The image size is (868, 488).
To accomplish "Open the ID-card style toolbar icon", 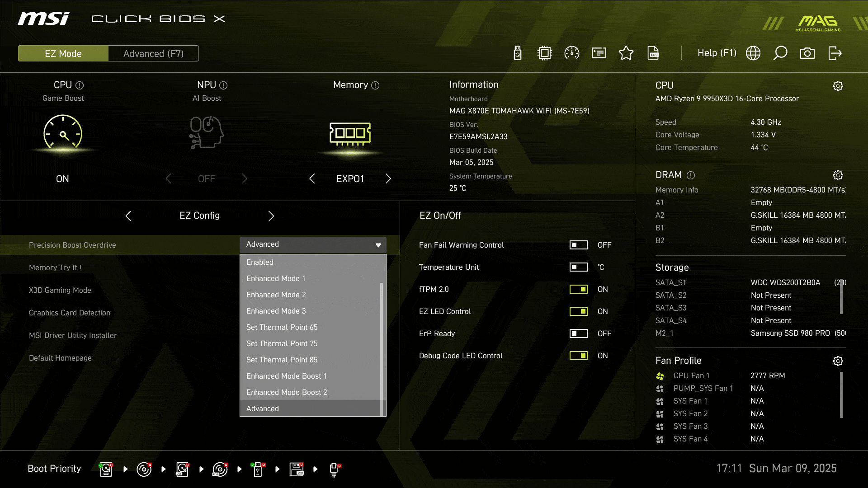I will [x=599, y=53].
